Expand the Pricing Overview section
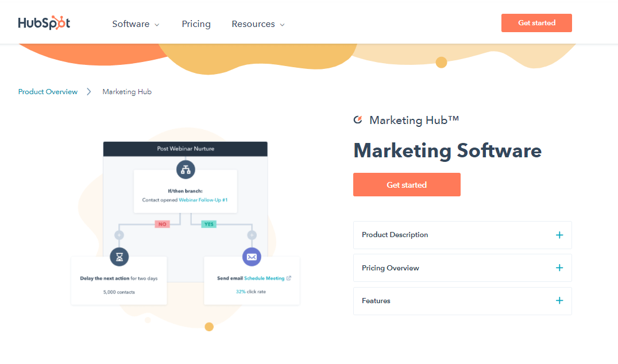This screenshot has height=364, width=618. (462, 268)
